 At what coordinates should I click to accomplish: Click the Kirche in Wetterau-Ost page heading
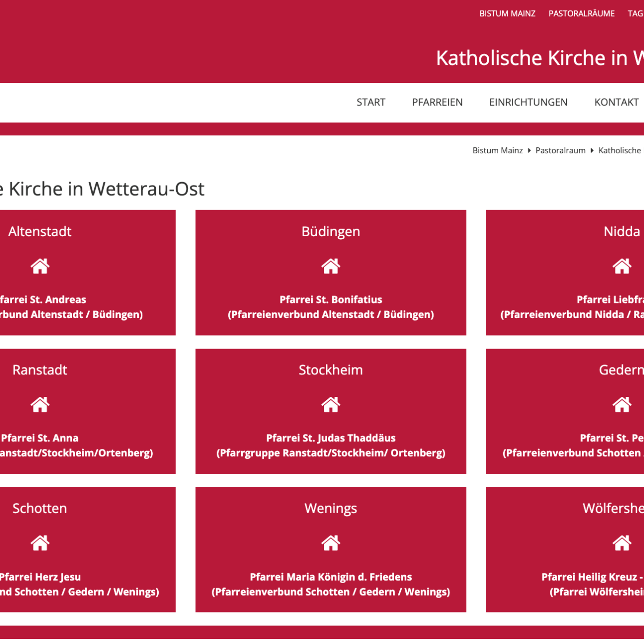click(102, 189)
